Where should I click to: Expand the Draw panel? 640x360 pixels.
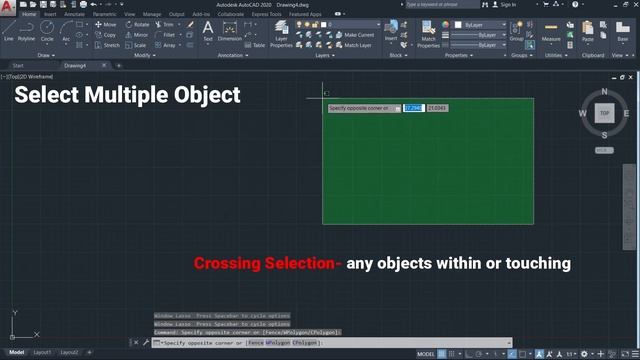tap(46, 55)
